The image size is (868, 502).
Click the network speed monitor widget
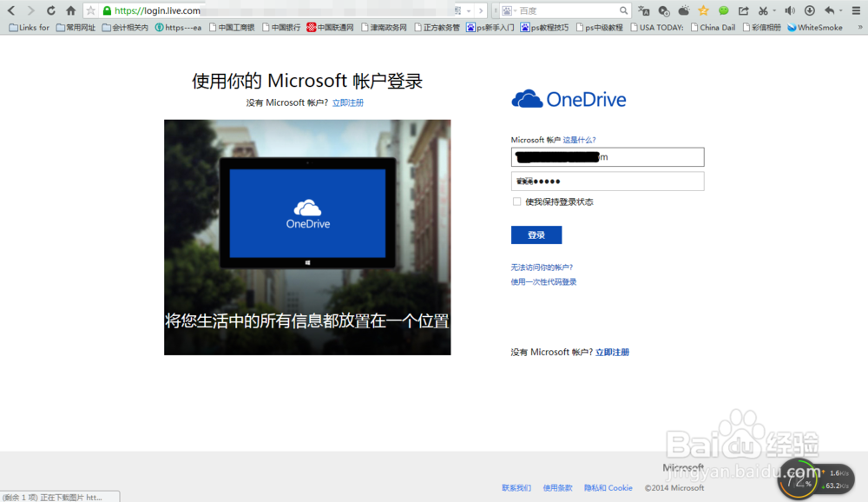pyautogui.click(x=837, y=479)
